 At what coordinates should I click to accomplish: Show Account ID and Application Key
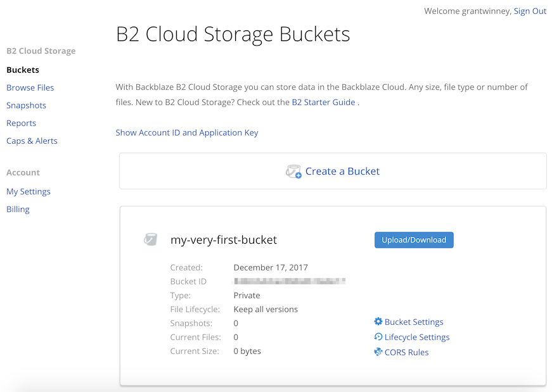point(187,132)
